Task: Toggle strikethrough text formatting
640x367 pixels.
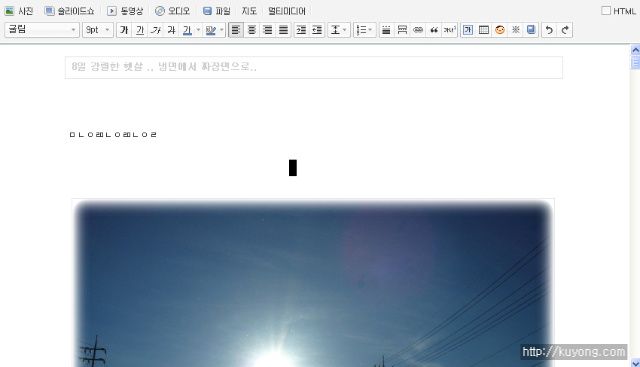Action: pos(171,30)
